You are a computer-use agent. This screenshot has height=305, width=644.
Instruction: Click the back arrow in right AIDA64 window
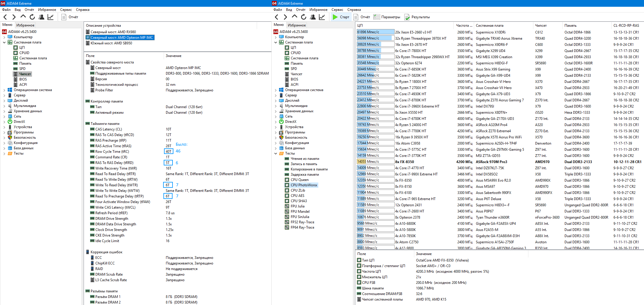click(x=276, y=17)
